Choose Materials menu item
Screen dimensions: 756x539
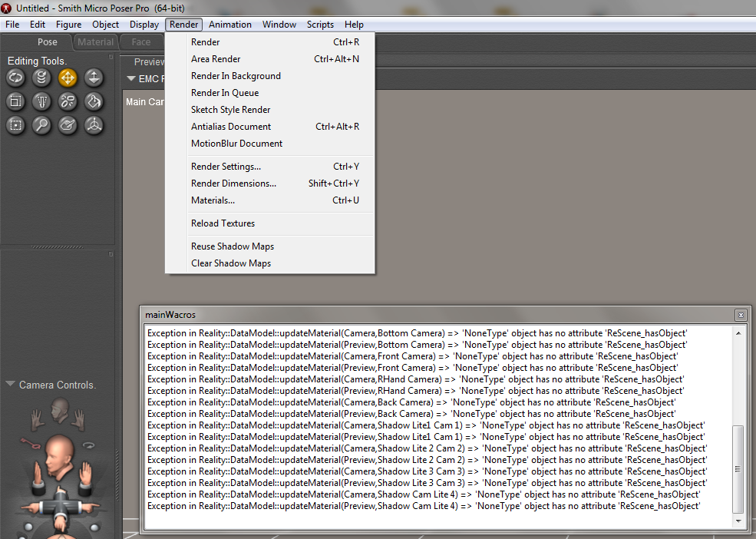click(x=270, y=200)
